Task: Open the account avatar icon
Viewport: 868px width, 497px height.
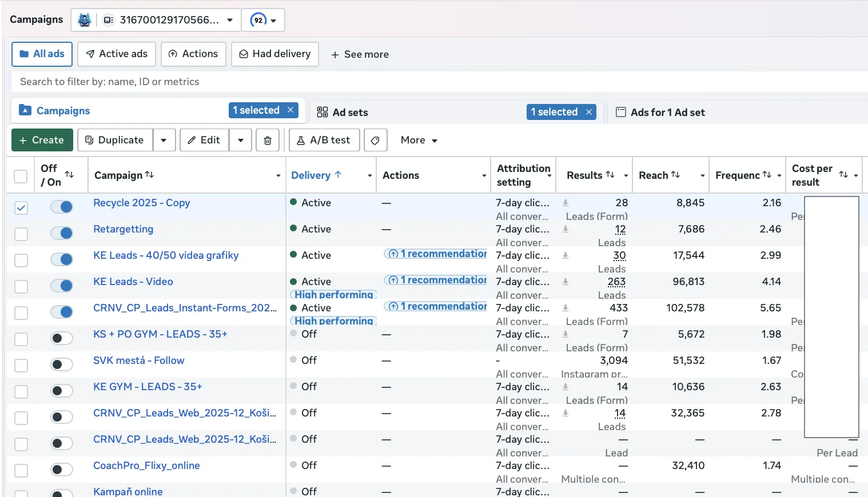Action: 85,20
